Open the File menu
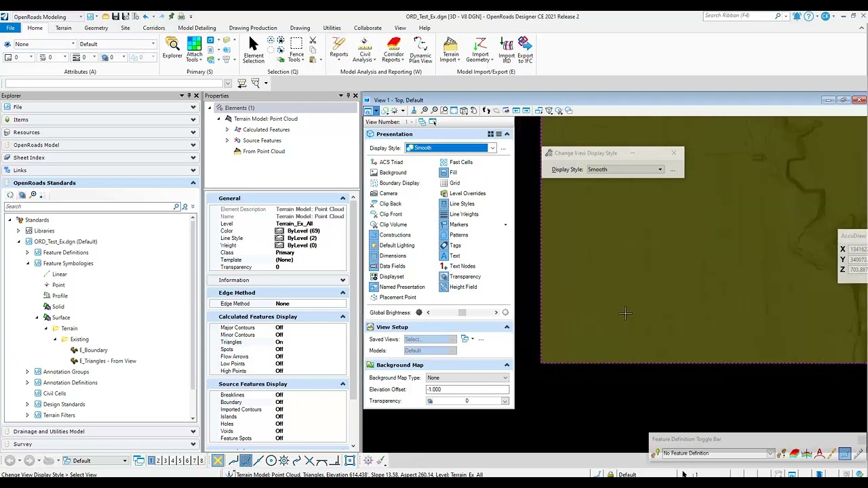The height and width of the screenshot is (488, 868). tap(10, 28)
